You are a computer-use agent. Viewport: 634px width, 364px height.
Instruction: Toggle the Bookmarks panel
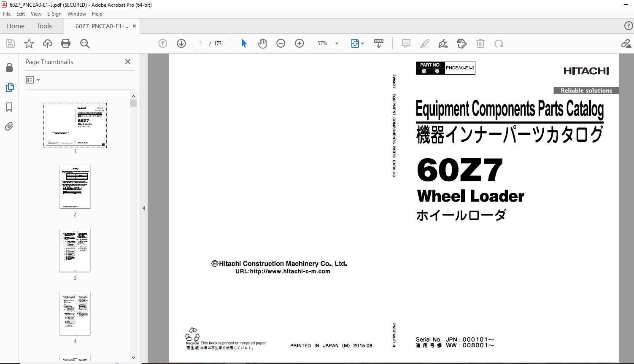pos(9,107)
